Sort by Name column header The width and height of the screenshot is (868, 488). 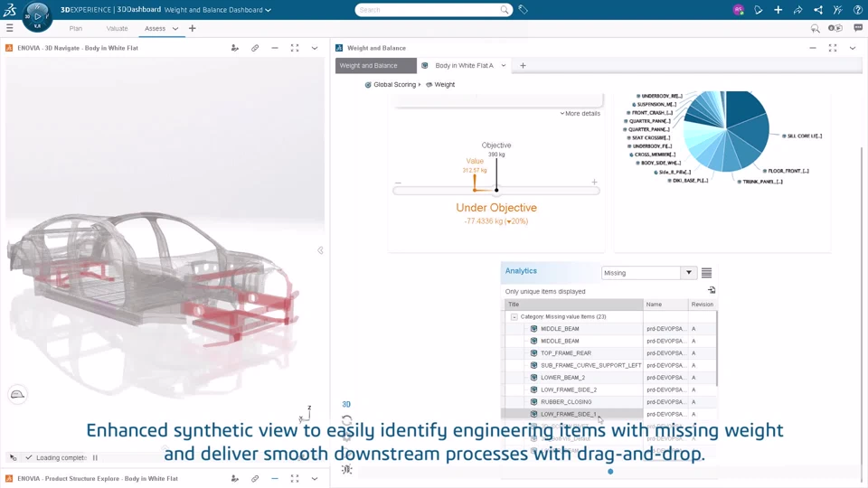pos(665,305)
